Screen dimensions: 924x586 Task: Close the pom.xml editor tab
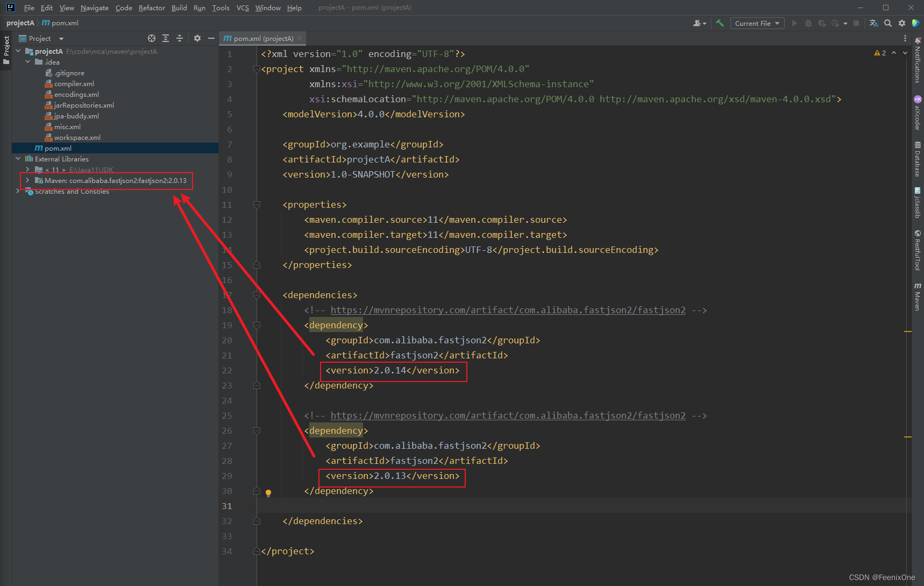tap(300, 38)
